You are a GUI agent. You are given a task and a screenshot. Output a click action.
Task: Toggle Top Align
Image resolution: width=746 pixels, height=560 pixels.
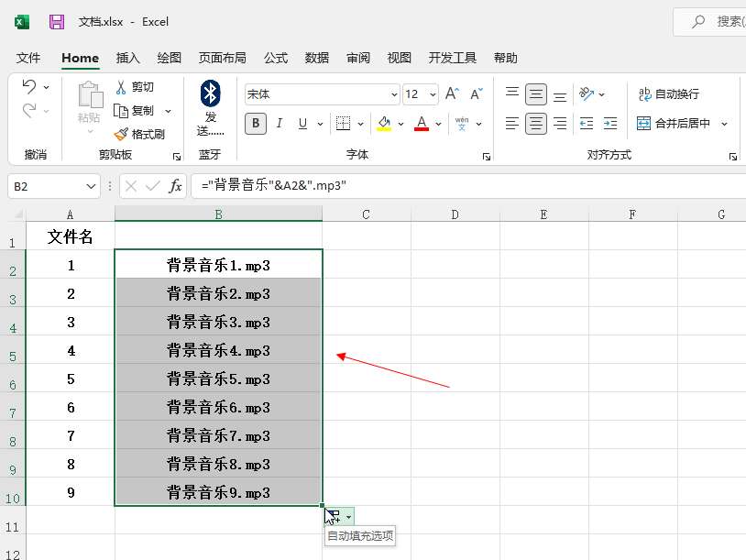(x=512, y=93)
